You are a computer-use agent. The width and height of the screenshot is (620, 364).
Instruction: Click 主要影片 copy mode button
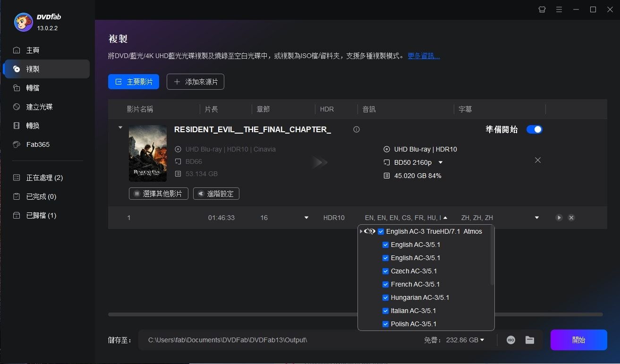point(134,82)
